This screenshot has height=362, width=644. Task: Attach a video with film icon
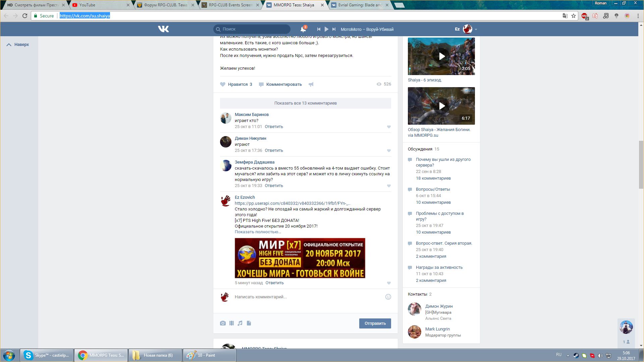231,323
